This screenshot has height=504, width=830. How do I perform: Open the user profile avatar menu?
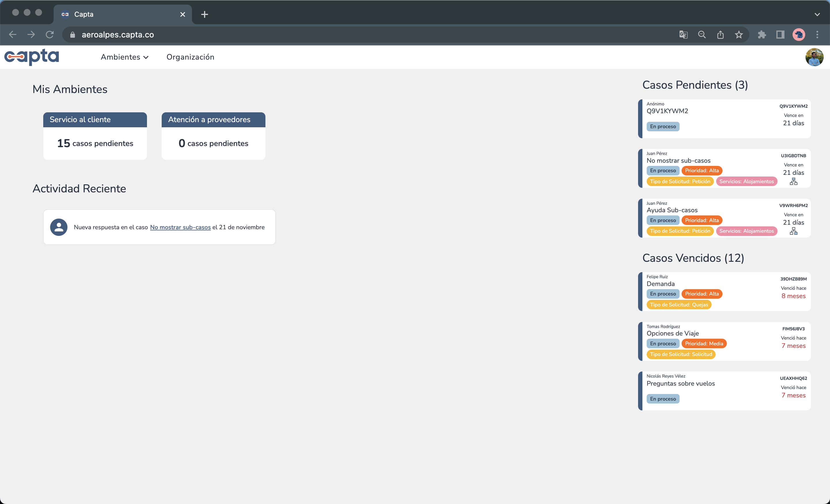pyautogui.click(x=814, y=57)
